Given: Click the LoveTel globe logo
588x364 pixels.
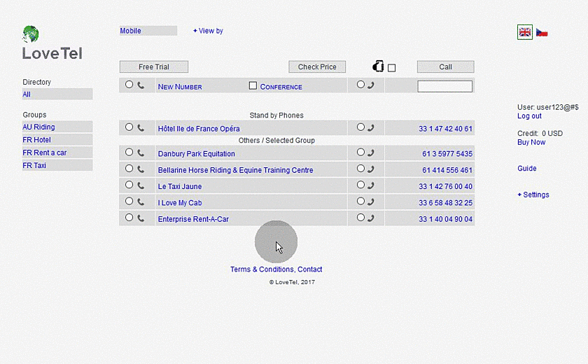Looking at the screenshot, I should (31, 34).
